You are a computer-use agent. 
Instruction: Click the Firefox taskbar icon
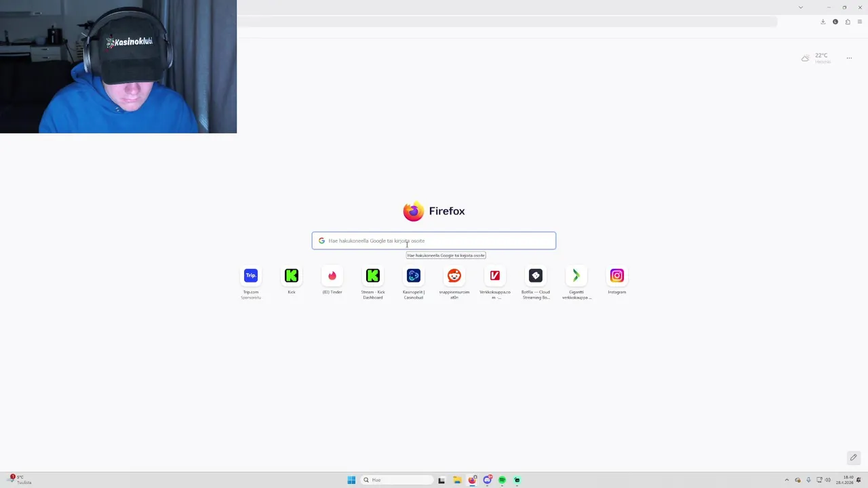point(472,480)
